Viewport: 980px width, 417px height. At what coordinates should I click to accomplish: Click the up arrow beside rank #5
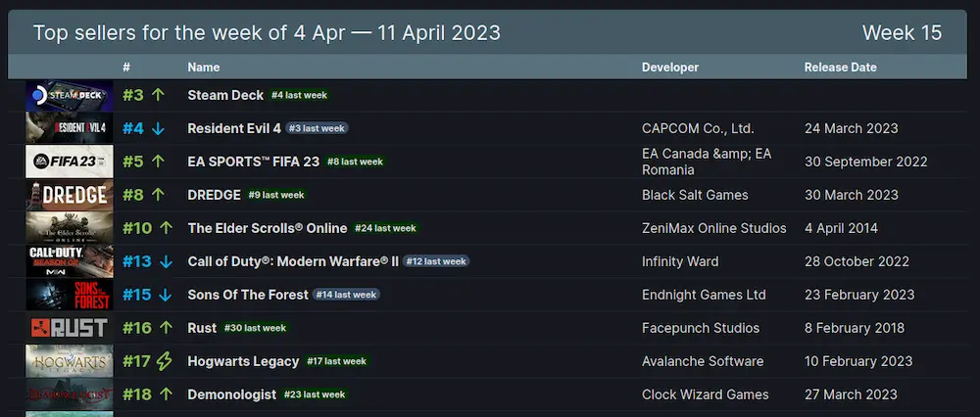pos(158,162)
